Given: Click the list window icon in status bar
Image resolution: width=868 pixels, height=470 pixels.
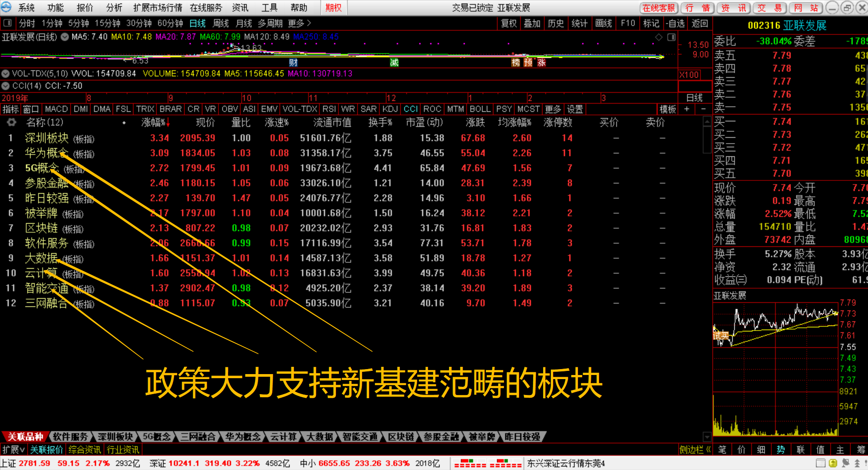Looking at the screenshot, I should click(x=820, y=463).
